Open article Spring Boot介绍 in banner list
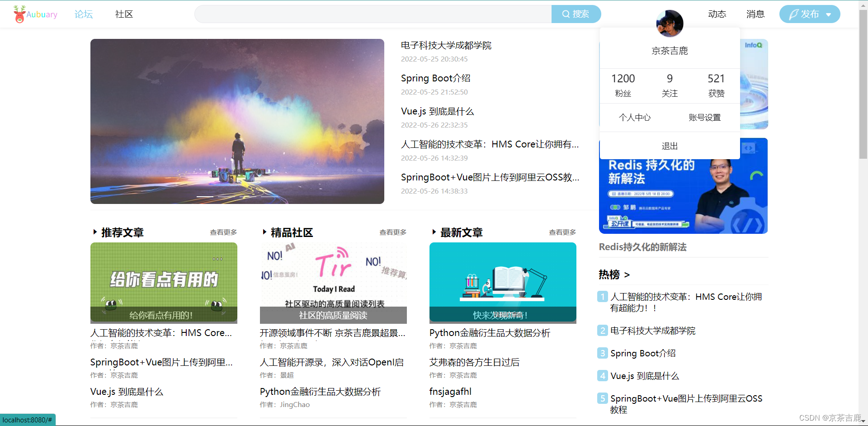Screen dimensions: 868x426 point(435,78)
